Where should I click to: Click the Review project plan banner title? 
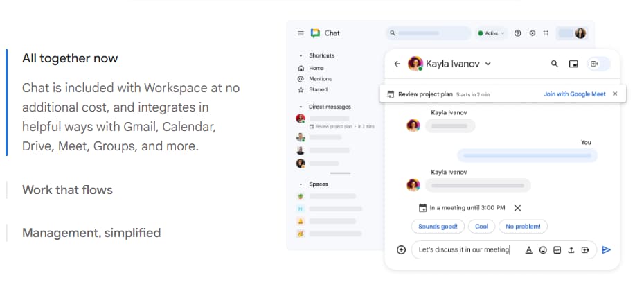pyautogui.click(x=425, y=94)
